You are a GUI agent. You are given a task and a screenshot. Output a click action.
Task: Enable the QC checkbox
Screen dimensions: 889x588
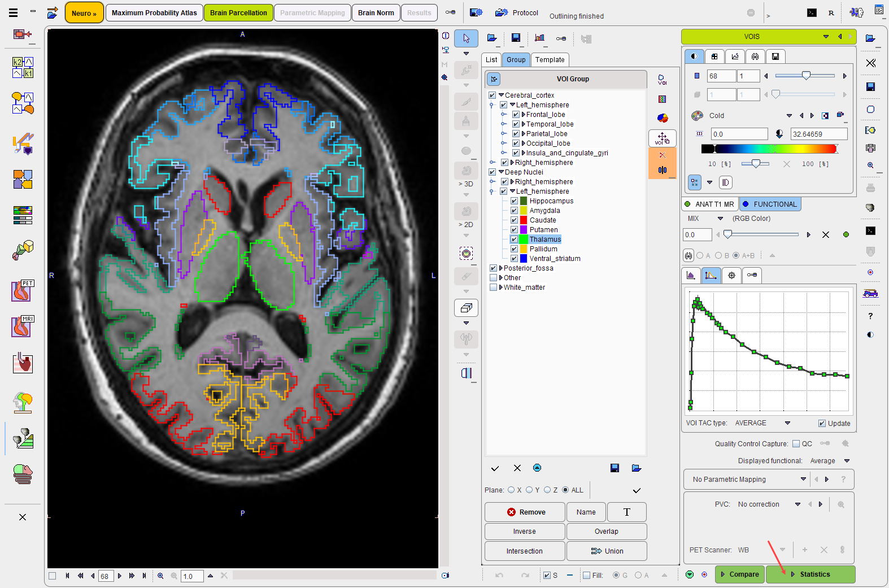coord(796,444)
